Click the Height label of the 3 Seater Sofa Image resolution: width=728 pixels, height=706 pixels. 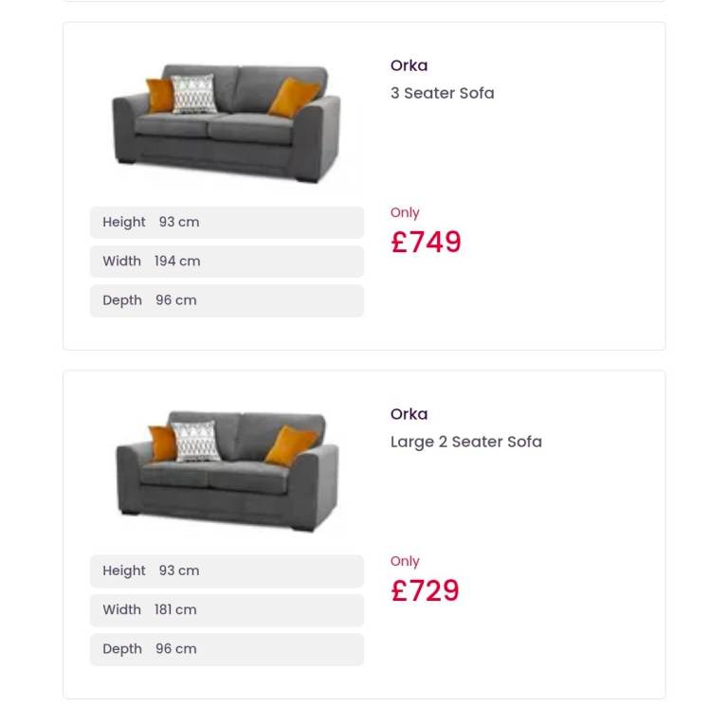click(x=124, y=223)
